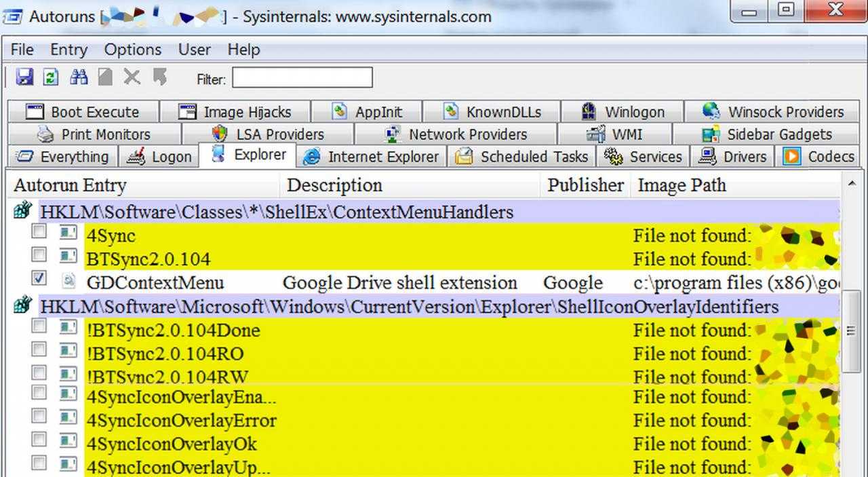The image size is (868, 477).
Task: Click the registry icon beside ShellIconOverlayIdentifiers key
Action: click(x=22, y=306)
